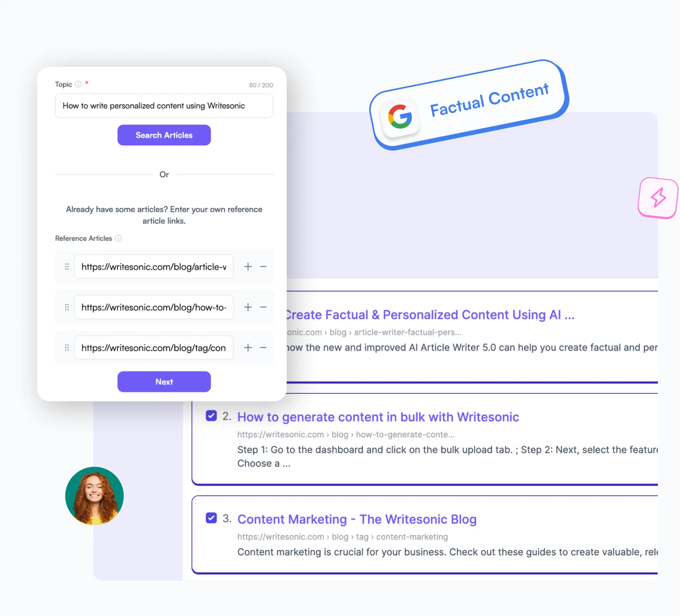The width and height of the screenshot is (680, 616).
Task: Click the Next button
Action: tap(164, 381)
